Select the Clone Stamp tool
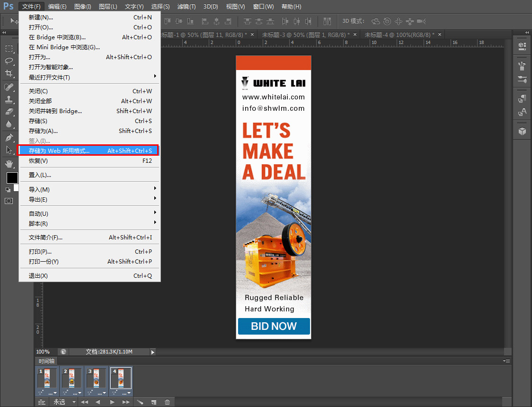Image resolution: width=532 pixels, height=407 pixels. 9,99
